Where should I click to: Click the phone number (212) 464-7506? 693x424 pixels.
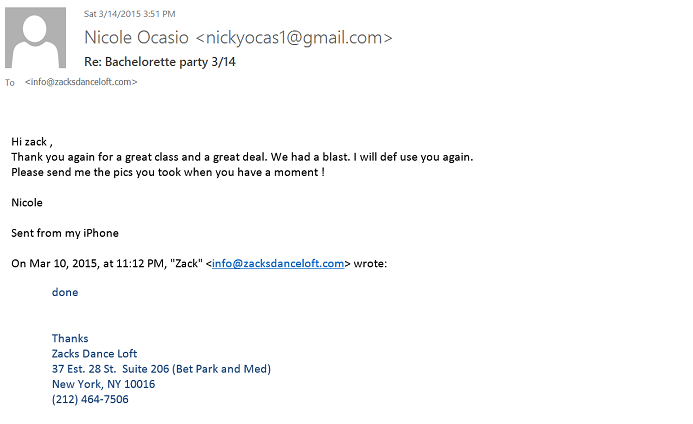click(90, 399)
